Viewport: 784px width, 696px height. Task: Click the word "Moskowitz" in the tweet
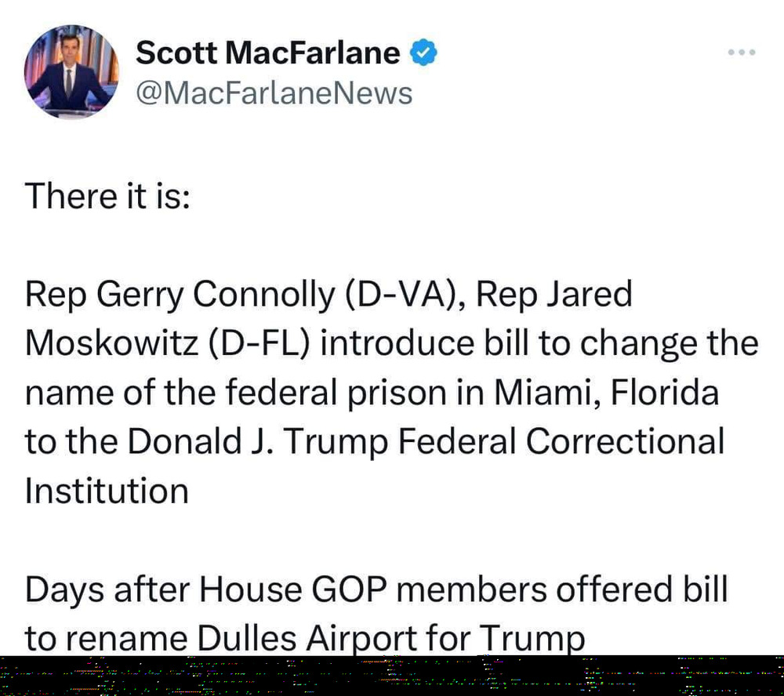[x=111, y=343]
